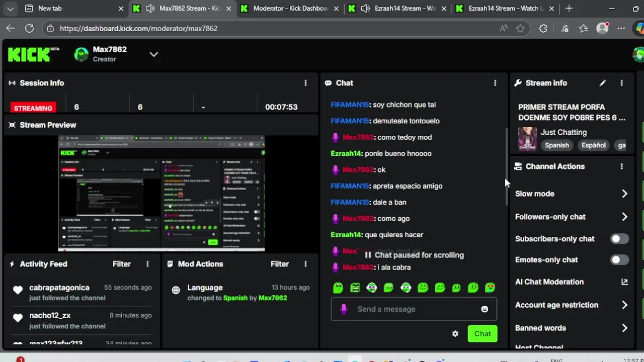Viewport: 644px width, 362px height.
Task: Switch to last Ezraah14 Stream tab
Action: click(504, 9)
